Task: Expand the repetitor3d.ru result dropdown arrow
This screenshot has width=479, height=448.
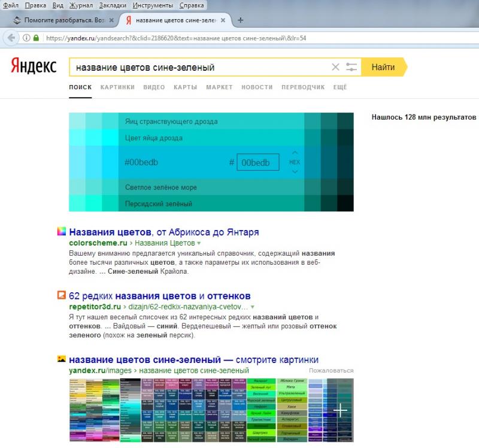Action: pyautogui.click(x=252, y=307)
